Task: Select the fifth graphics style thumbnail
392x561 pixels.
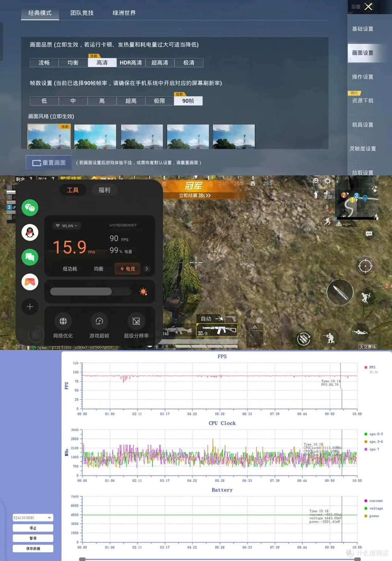Action: pyautogui.click(x=234, y=136)
